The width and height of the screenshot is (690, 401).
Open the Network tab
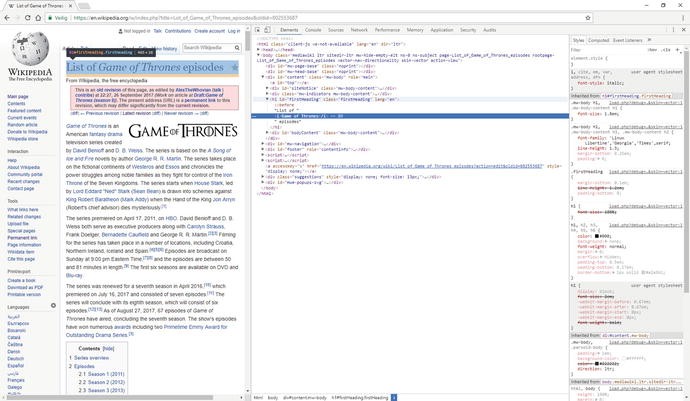pos(359,30)
